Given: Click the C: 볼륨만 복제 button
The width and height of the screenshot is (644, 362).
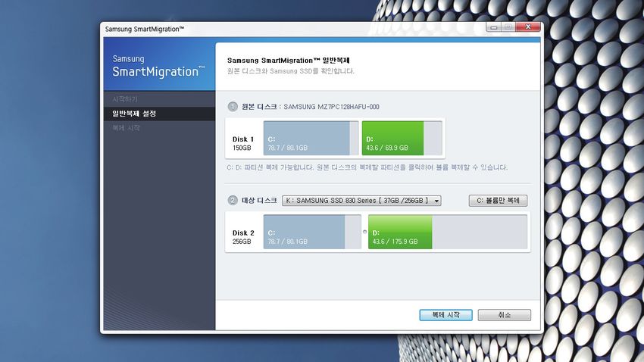Looking at the screenshot, I should coord(498,200).
